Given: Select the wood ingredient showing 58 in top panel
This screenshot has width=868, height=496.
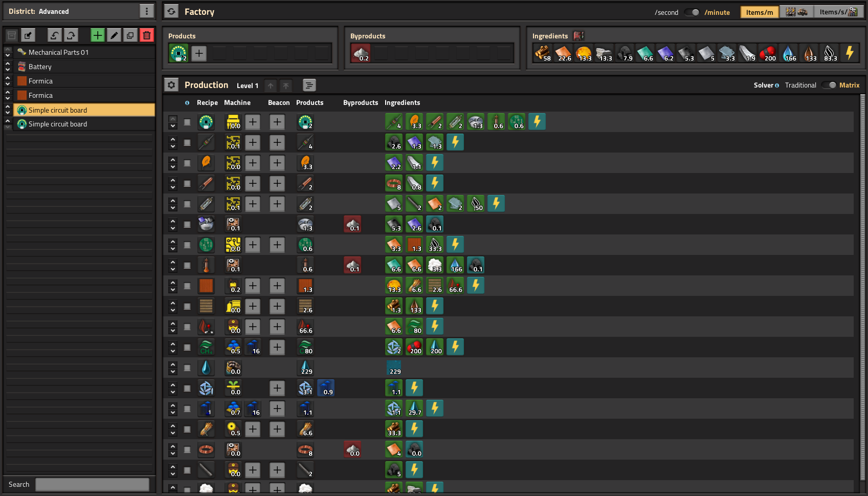Looking at the screenshot, I should (543, 53).
